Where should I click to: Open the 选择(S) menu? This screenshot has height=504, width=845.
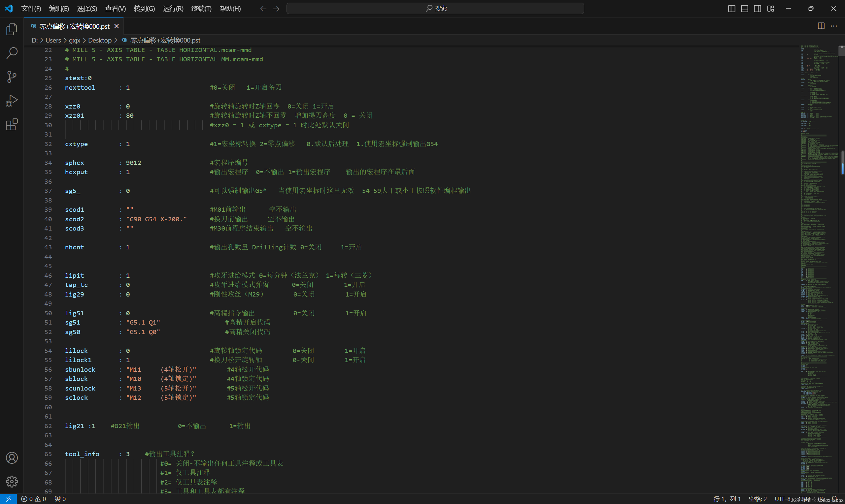point(87,9)
